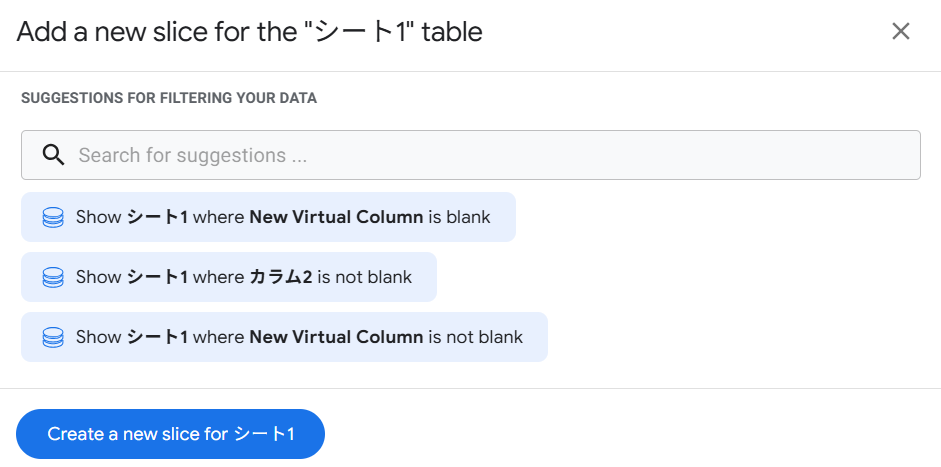The width and height of the screenshot is (941, 467).
Task: Click database icon on first "is blank" suggestion
Action: pyautogui.click(x=53, y=217)
